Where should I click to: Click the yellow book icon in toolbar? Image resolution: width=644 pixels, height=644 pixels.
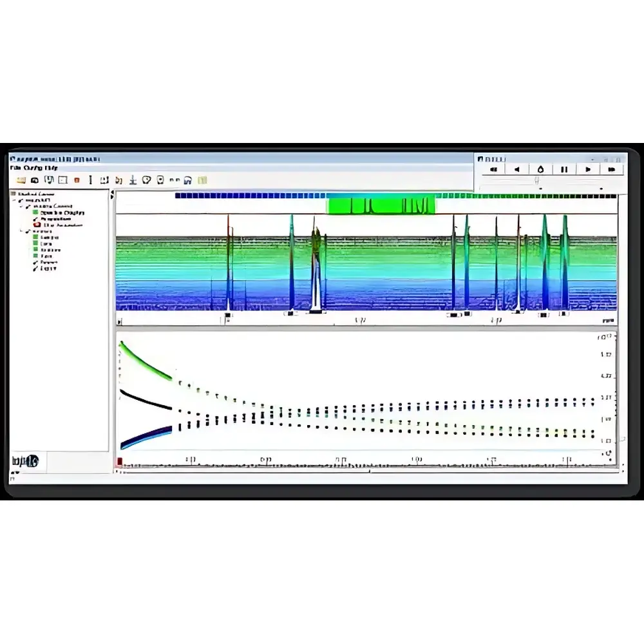(x=202, y=180)
